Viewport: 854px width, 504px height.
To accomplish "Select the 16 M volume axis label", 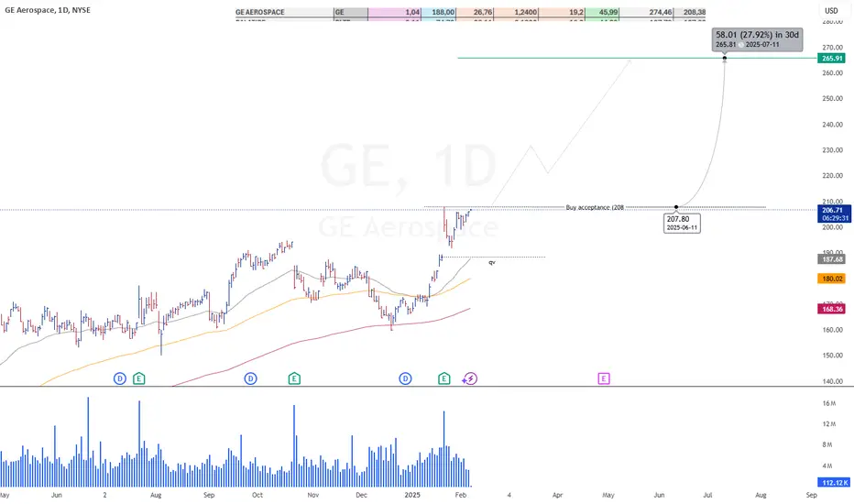I will click(829, 403).
